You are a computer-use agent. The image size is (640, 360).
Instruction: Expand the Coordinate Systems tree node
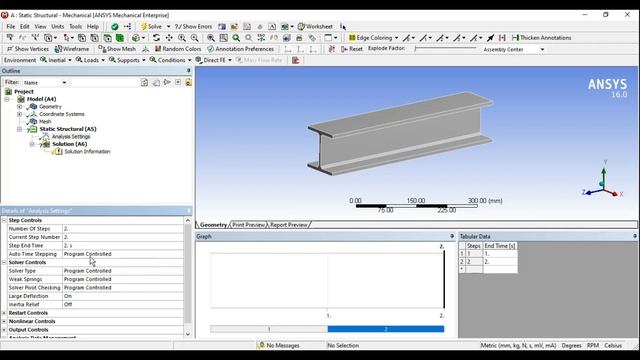[19, 114]
